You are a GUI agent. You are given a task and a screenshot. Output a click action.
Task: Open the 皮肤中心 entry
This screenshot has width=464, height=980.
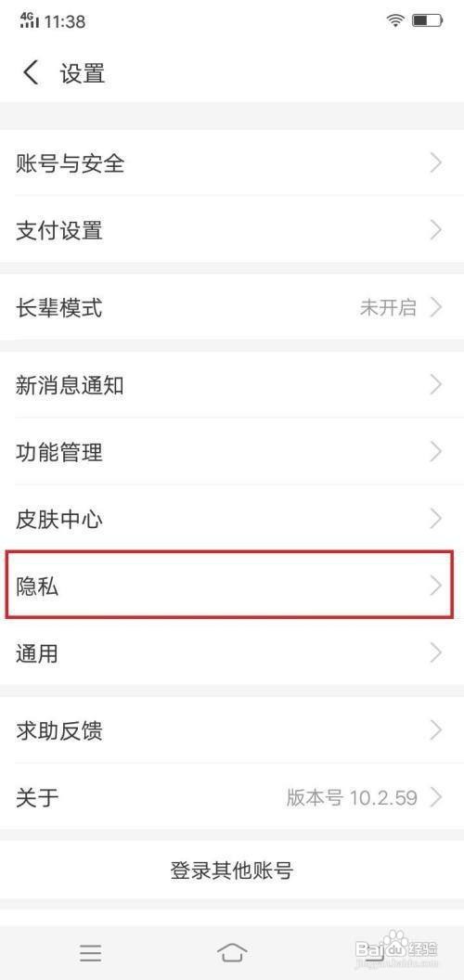tap(232, 519)
